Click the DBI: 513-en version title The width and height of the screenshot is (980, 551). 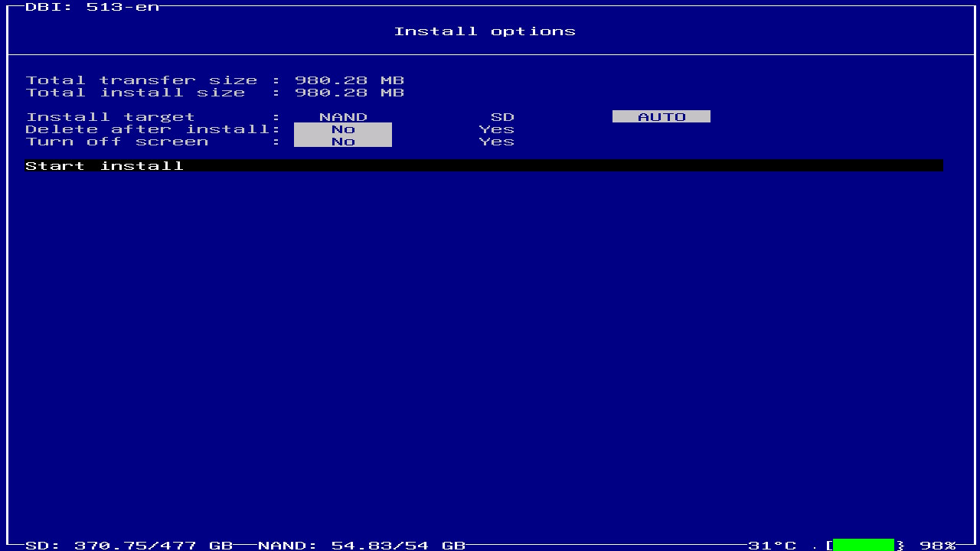click(x=92, y=7)
